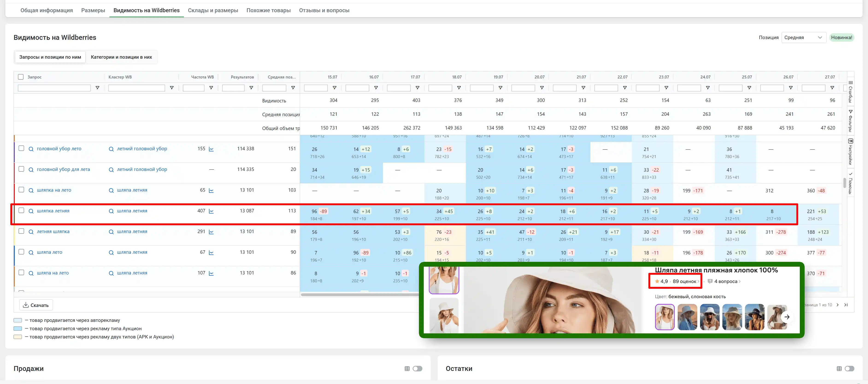Click chart icon for шляпка летняя frequency

pyautogui.click(x=211, y=211)
